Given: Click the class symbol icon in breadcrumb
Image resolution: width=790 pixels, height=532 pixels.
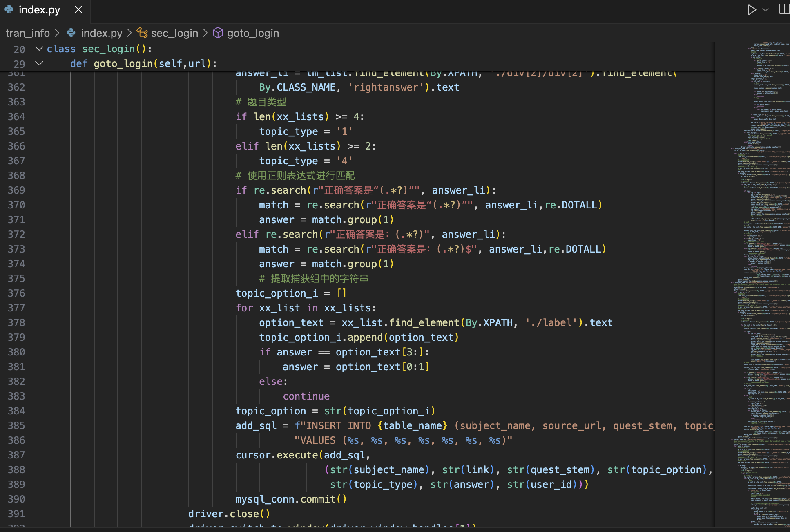Looking at the screenshot, I should click(142, 33).
